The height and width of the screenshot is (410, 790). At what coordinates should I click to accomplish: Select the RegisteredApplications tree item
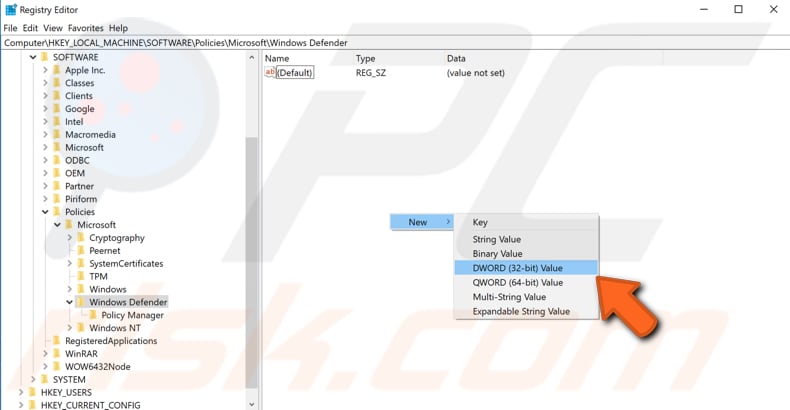pyautogui.click(x=111, y=341)
